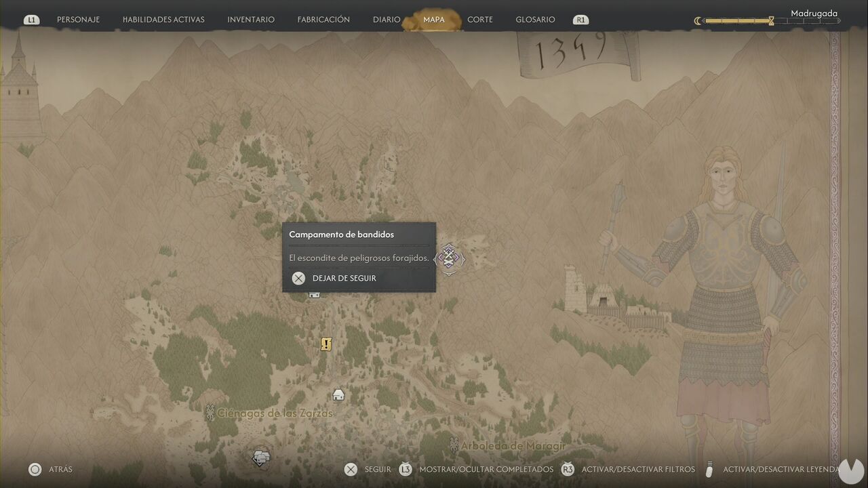Viewport: 868px width, 488px height.
Task: Click the Madrugada time label
Action: pyautogui.click(x=814, y=13)
